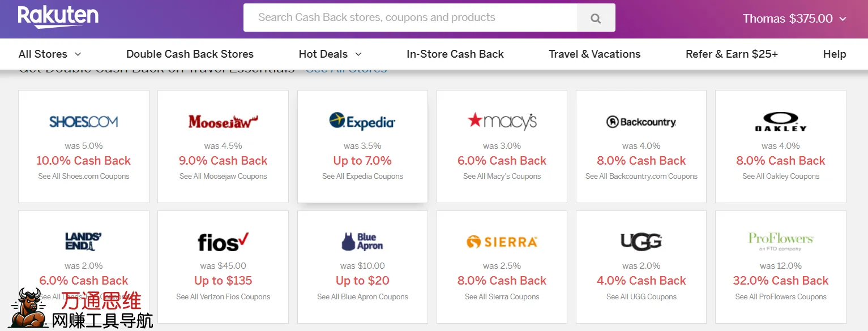Open Thomas $375.00 account dropdown
This screenshot has width=868, height=331.
(794, 19)
